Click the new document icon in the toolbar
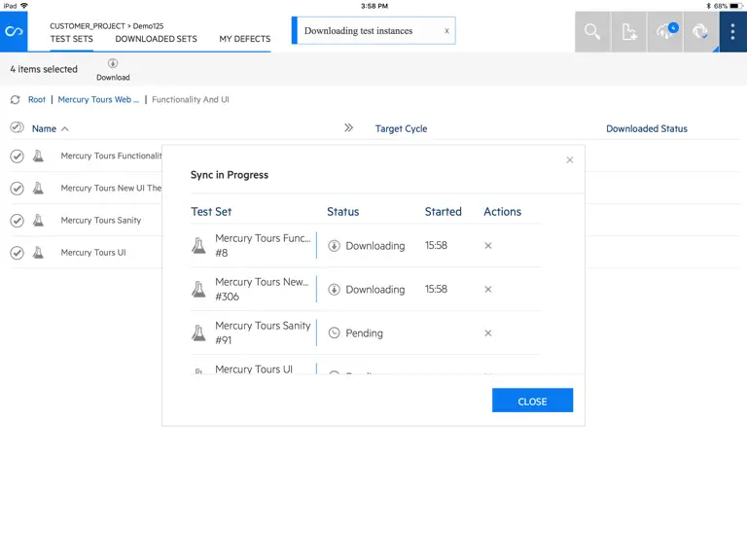747x560 pixels. (629, 32)
